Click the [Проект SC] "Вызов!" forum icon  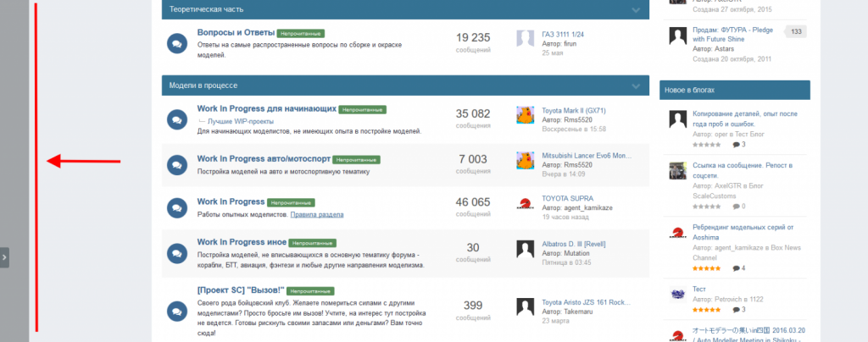tap(176, 306)
